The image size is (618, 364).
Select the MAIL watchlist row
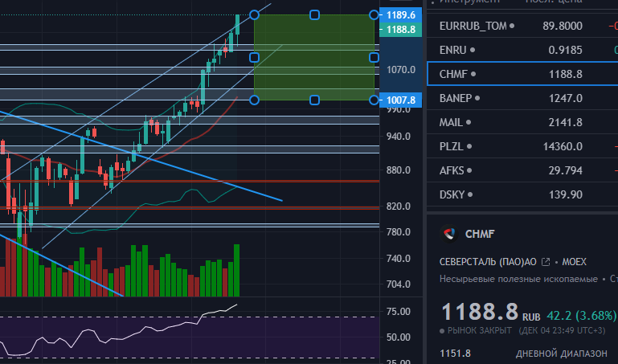522,122
